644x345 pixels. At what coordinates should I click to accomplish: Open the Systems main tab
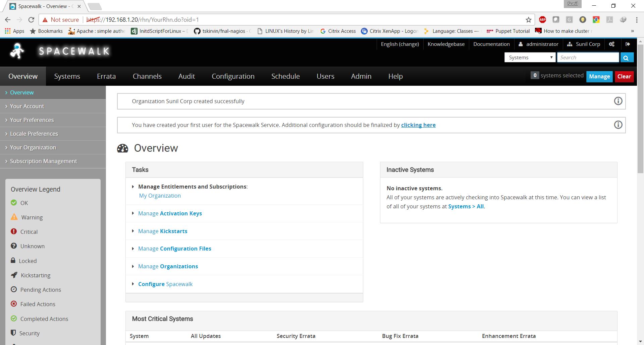point(67,76)
